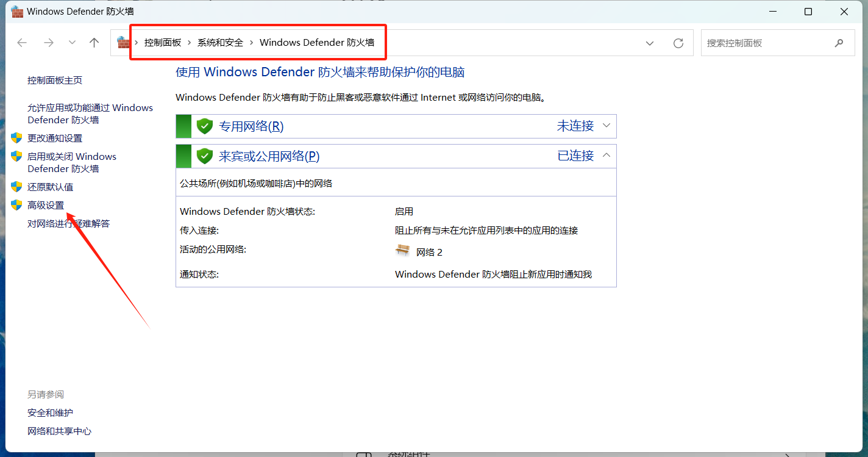Viewport: 868px width, 457px height.
Task: Click shield icon beside 高级设置
Action: coord(16,204)
